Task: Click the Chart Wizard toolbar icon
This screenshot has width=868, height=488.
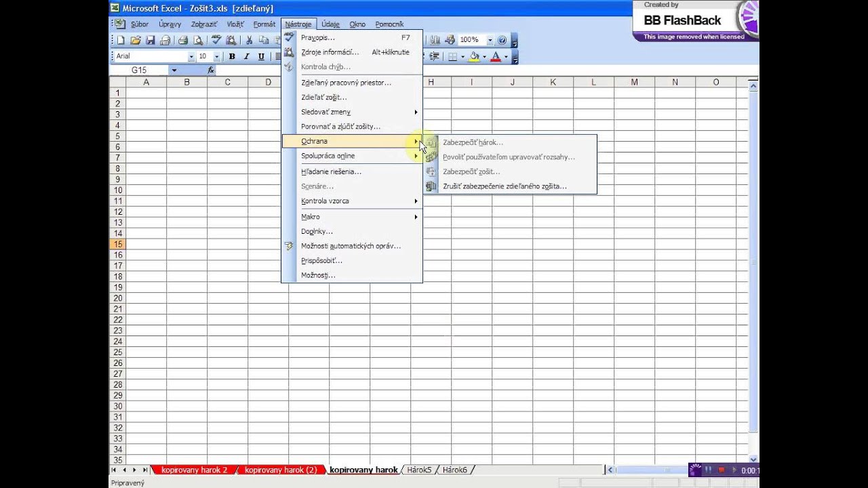Action: point(435,40)
